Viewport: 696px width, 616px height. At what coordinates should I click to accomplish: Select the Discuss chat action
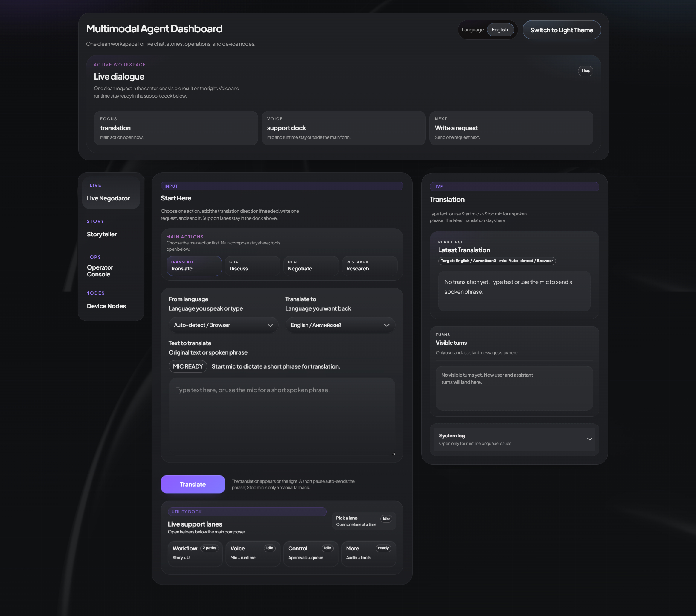tap(252, 266)
